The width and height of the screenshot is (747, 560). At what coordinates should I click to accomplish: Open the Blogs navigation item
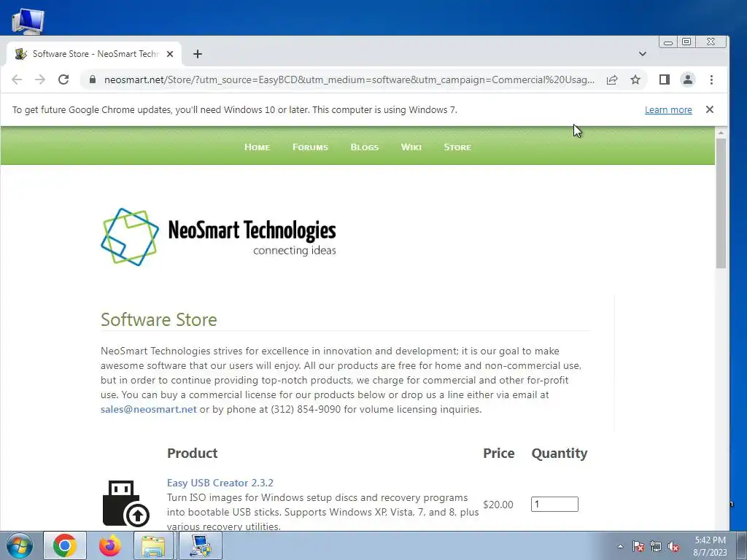(365, 147)
